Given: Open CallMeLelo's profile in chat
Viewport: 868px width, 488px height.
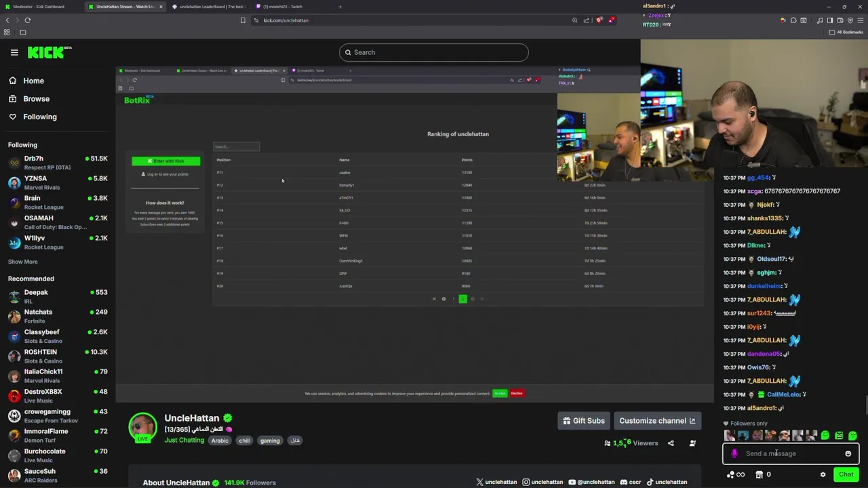Looking at the screenshot, I should [783, 394].
